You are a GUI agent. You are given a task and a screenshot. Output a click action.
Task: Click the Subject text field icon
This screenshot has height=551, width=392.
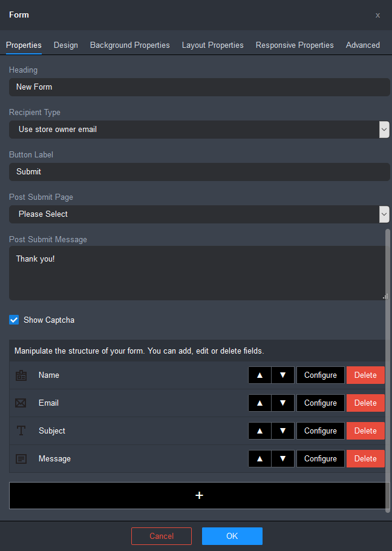pos(21,431)
